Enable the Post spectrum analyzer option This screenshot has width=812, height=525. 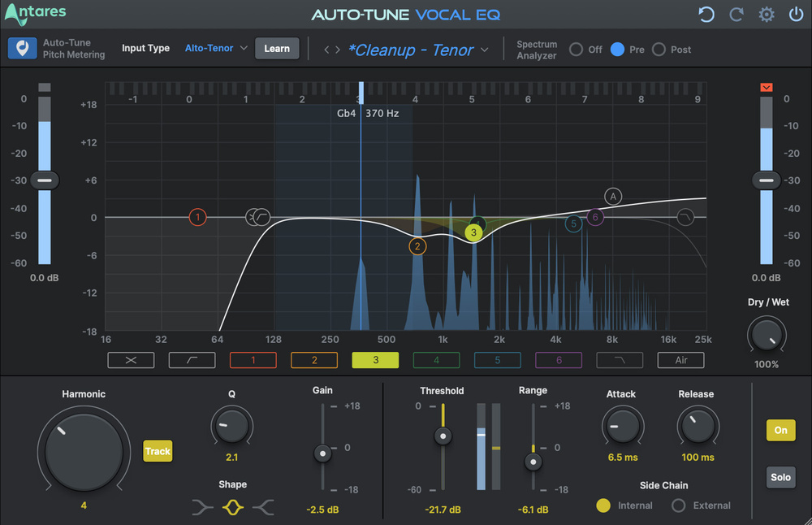click(x=659, y=49)
